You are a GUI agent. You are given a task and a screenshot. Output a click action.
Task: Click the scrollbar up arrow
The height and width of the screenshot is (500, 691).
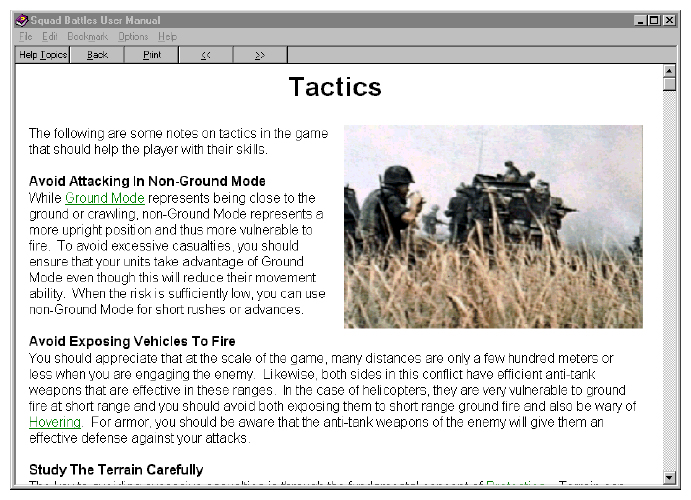[669, 70]
